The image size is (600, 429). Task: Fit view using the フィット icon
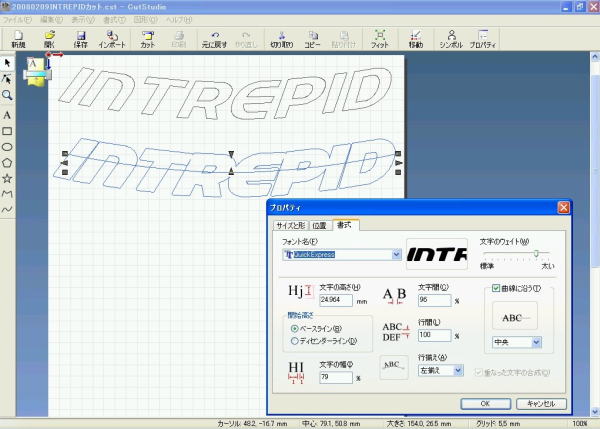point(380,39)
